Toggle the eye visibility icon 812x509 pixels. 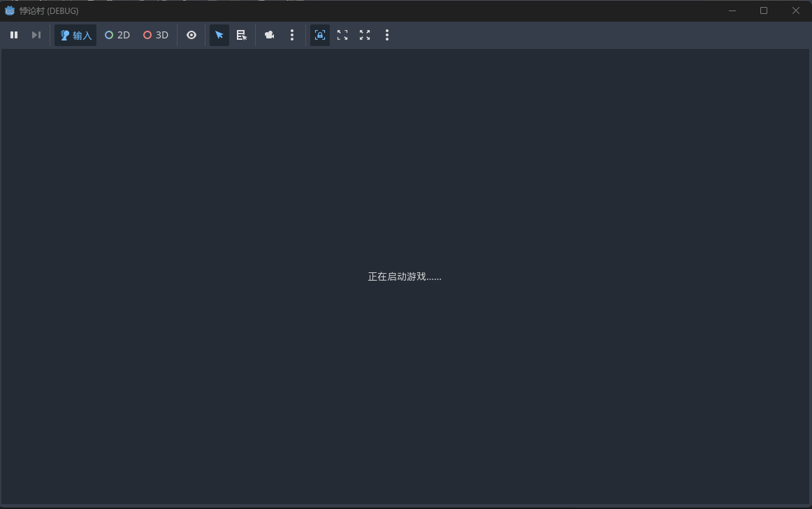[191, 35]
